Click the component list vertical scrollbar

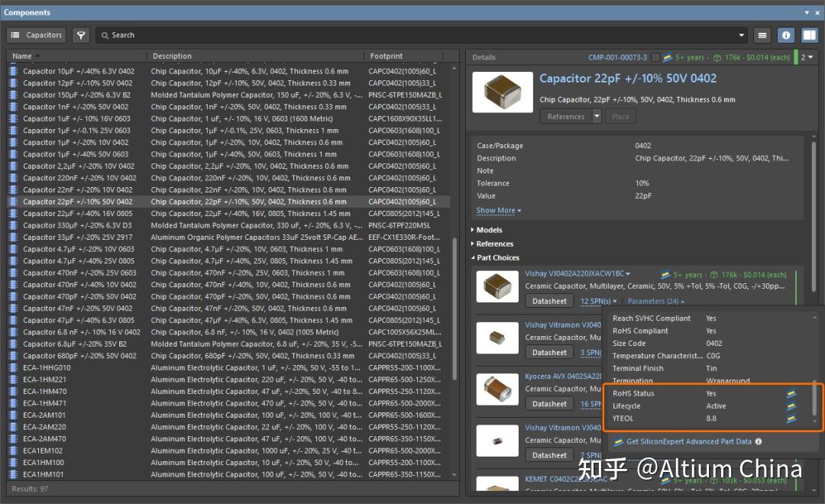455,309
